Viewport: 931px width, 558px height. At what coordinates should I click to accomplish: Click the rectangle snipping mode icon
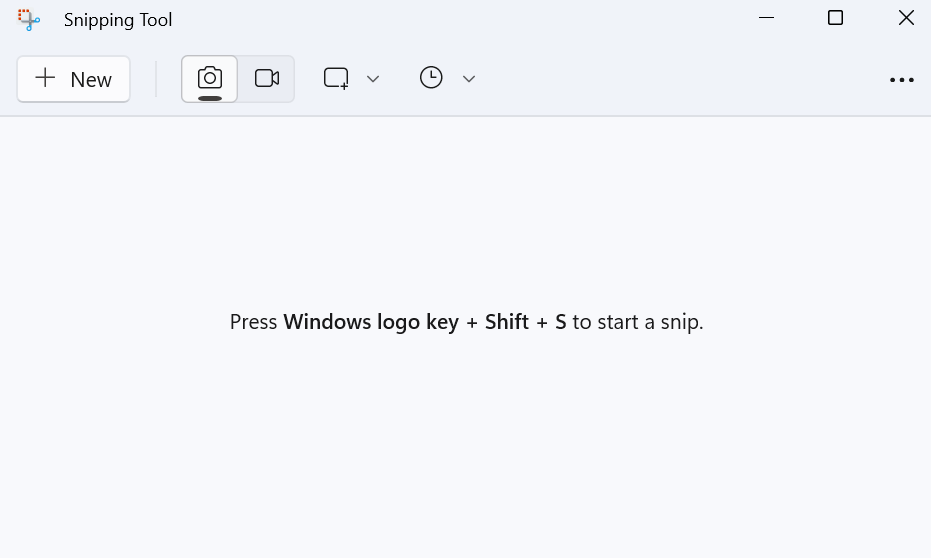pos(336,78)
